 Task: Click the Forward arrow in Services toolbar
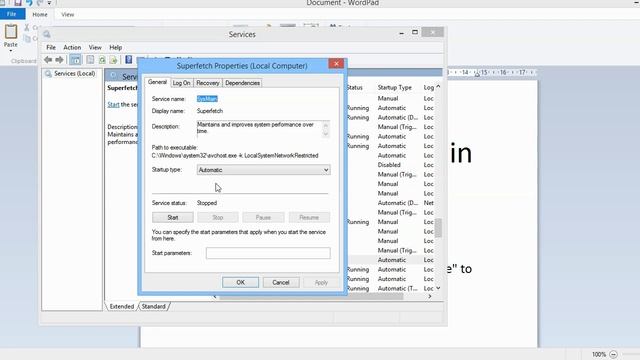tap(60, 60)
